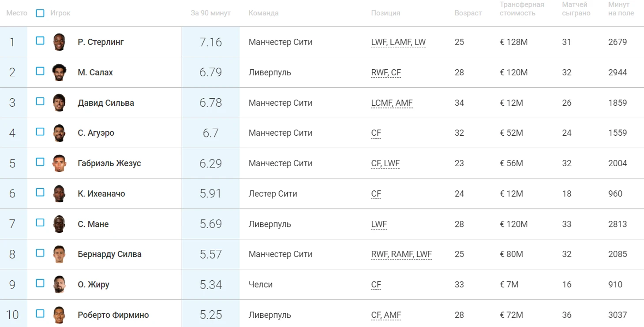Open player name М. Салах

pyautogui.click(x=95, y=73)
